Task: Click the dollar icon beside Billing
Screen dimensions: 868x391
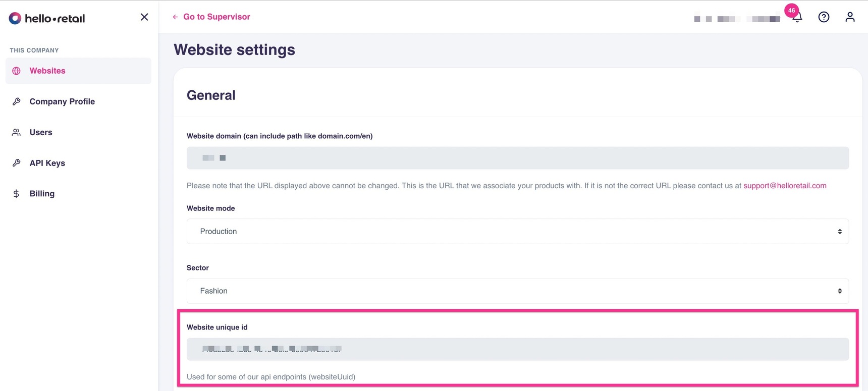Action: coord(17,194)
